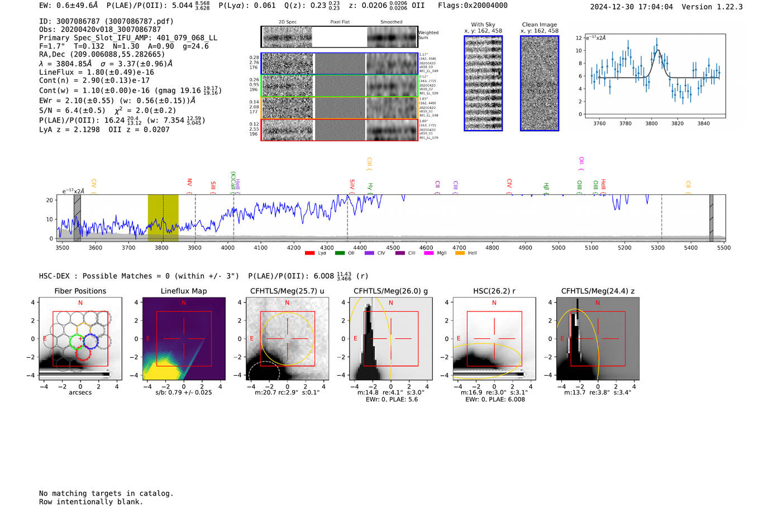
Task: Click the CIV legend swatch
Action: point(369,253)
